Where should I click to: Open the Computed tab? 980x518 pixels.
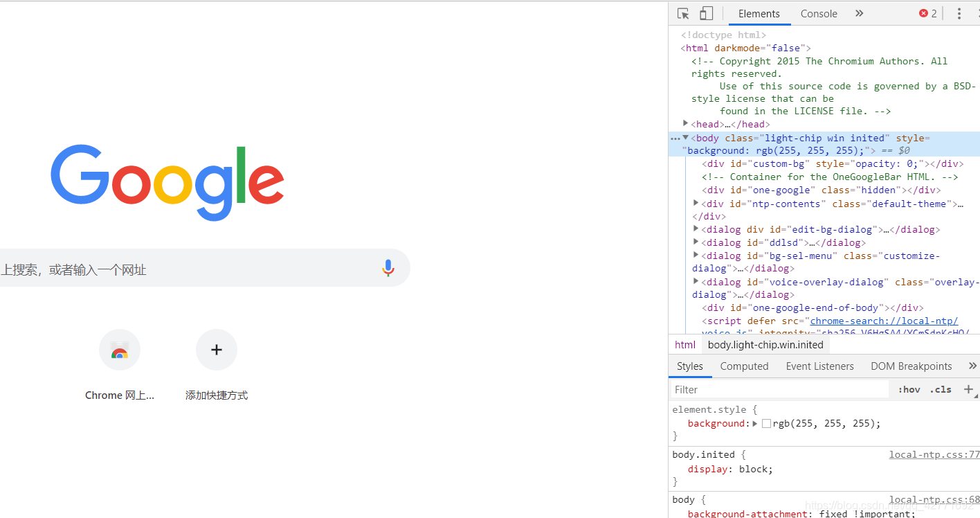point(744,366)
